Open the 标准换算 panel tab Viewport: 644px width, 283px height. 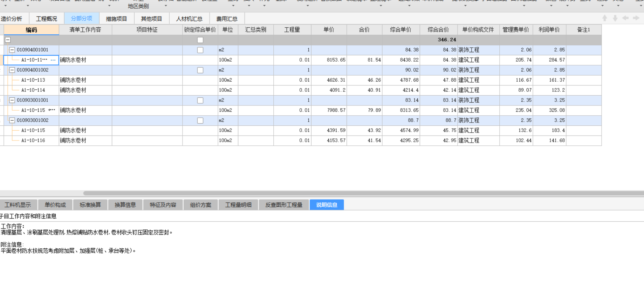(x=90, y=205)
